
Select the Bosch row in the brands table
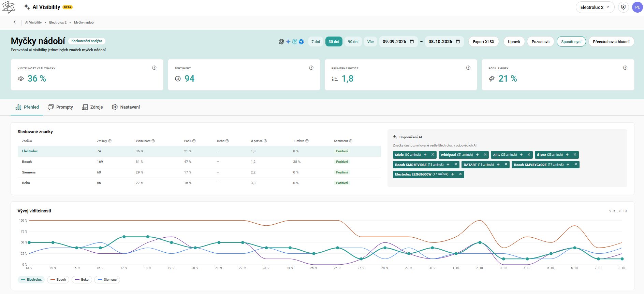[x=199, y=162]
